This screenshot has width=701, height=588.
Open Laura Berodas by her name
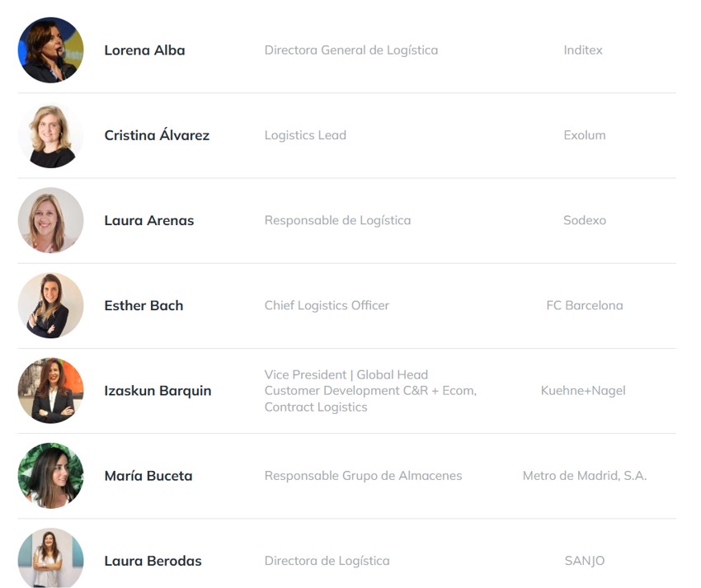pos(153,561)
